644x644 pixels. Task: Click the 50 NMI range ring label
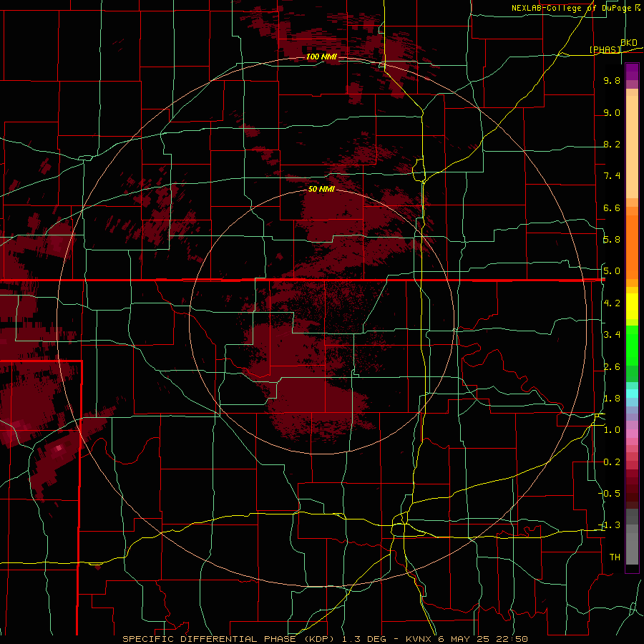click(321, 189)
